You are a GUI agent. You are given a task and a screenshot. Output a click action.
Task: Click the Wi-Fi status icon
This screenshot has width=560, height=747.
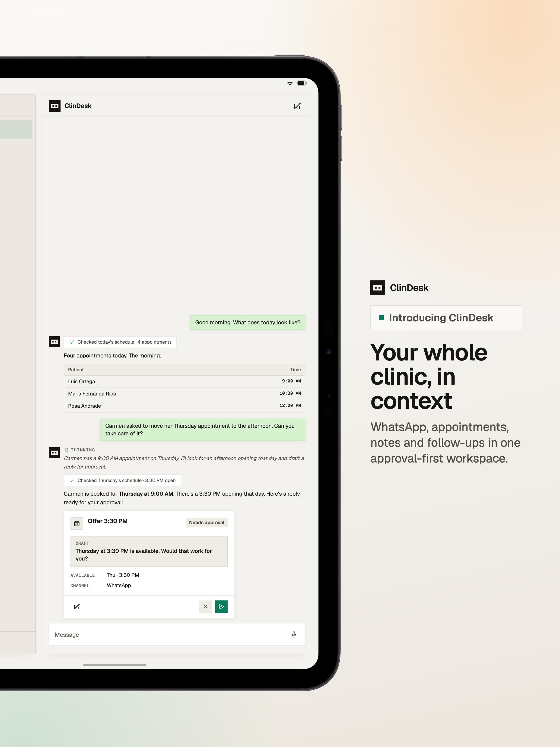(289, 83)
